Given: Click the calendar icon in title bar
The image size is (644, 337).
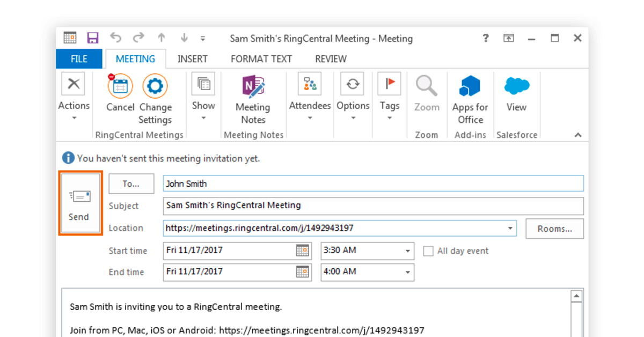Looking at the screenshot, I should pyautogui.click(x=70, y=38).
